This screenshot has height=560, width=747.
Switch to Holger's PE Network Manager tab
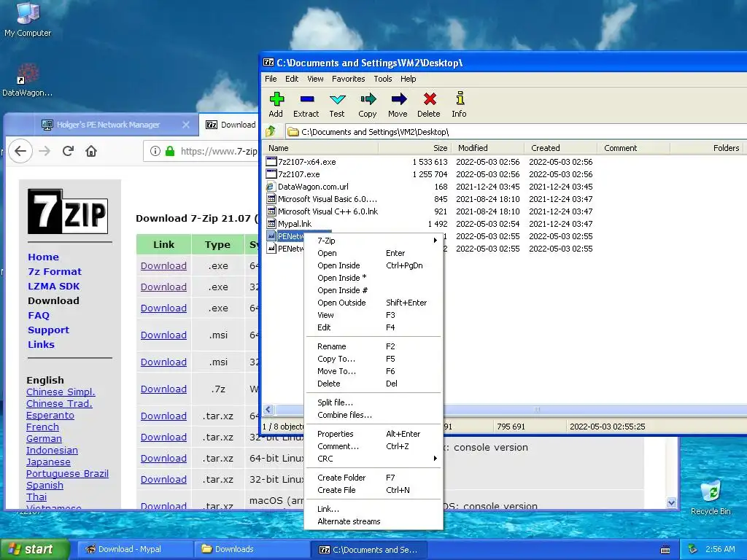coord(108,125)
